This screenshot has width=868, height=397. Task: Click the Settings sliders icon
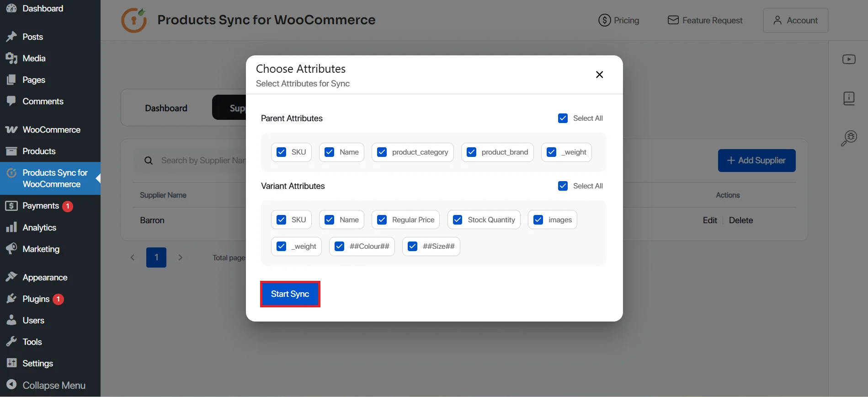tap(11, 363)
